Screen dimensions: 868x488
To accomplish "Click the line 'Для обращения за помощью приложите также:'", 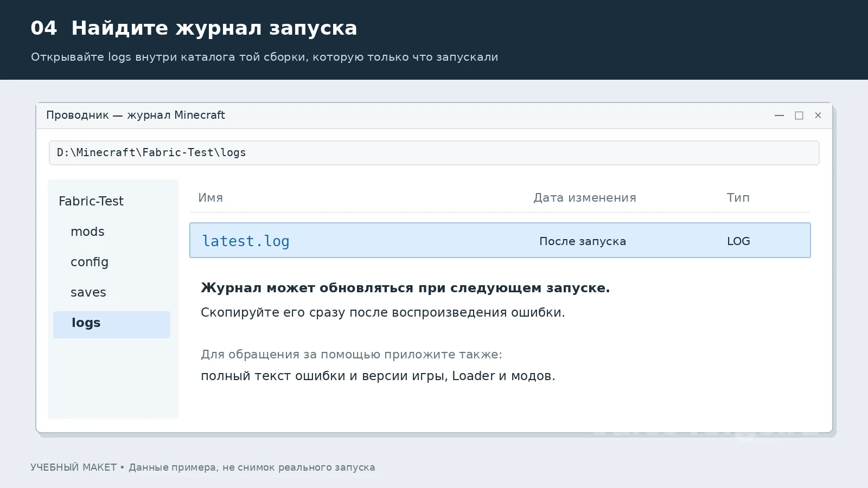I will tap(352, 355).
